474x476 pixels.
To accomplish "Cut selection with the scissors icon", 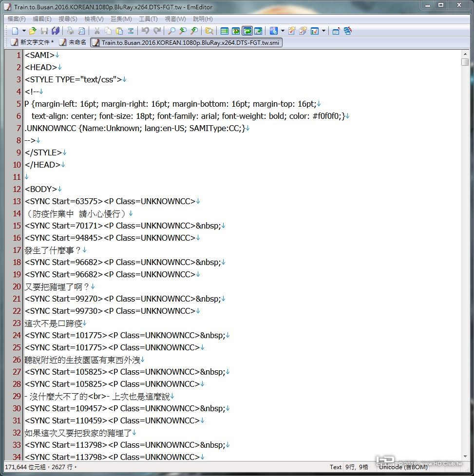I will (97, 31).
